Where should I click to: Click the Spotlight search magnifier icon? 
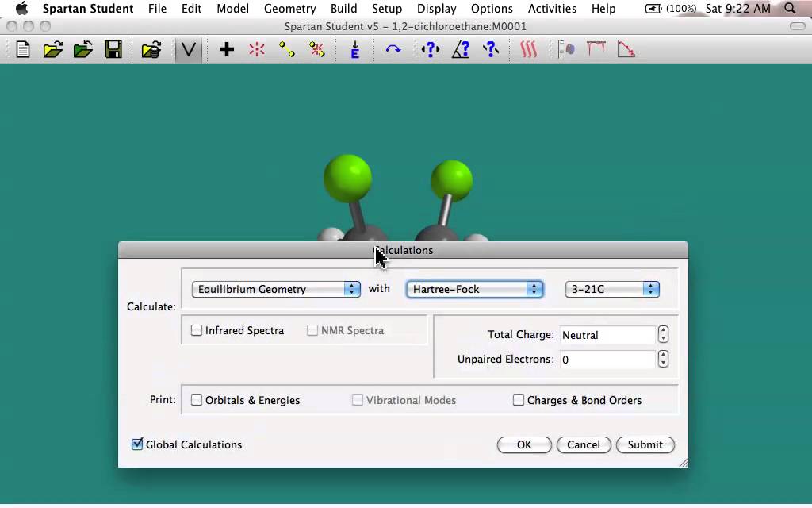pyautogui.click(x=790, y=8)
